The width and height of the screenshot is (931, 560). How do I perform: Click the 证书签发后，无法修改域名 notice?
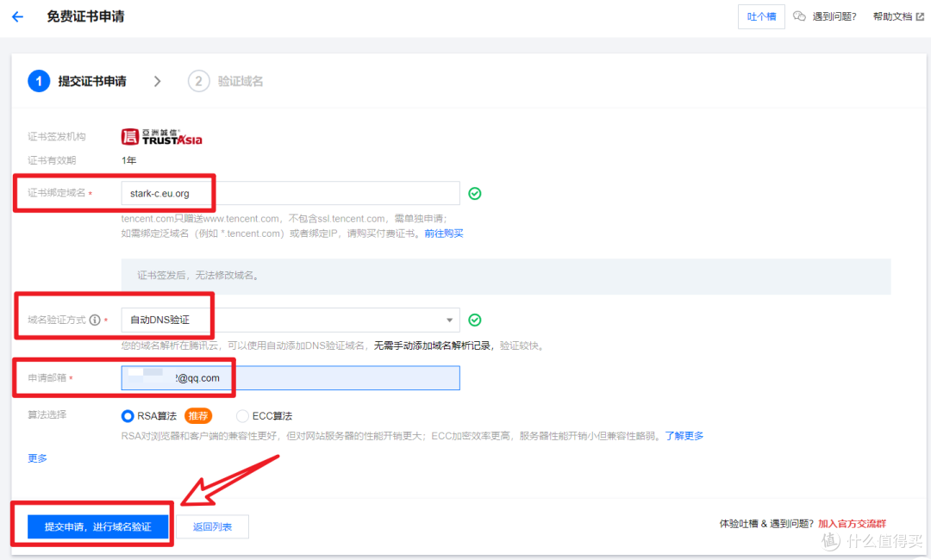click(x=506, y=277)
